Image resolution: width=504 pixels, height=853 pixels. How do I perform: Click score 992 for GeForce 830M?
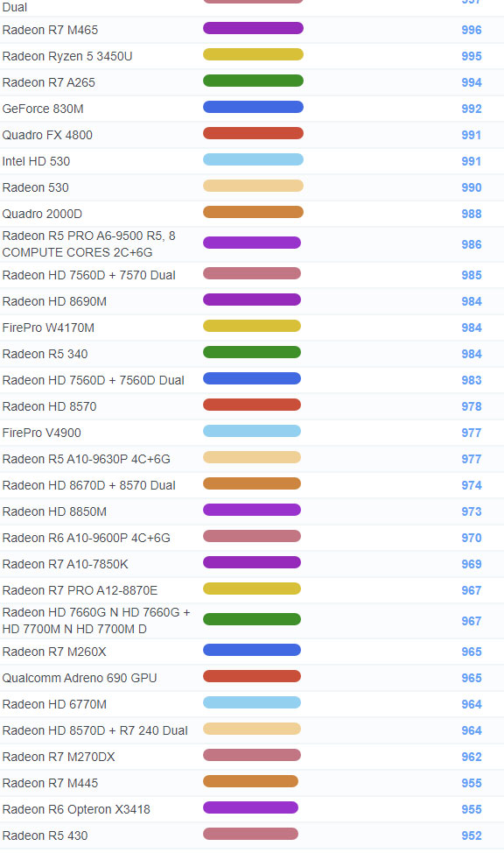coord(472,109)
